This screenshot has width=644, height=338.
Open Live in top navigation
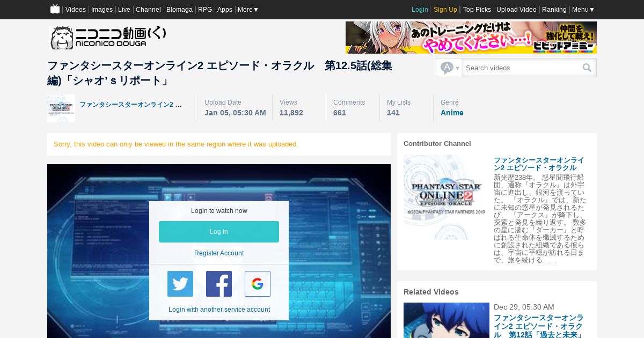(x=124, y=10)
